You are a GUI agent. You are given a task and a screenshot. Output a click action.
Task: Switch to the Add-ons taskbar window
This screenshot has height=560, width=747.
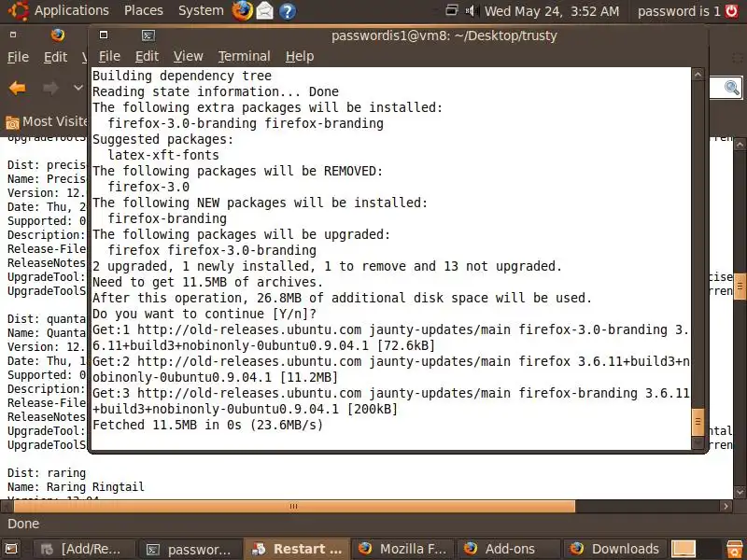coord(509,549)
